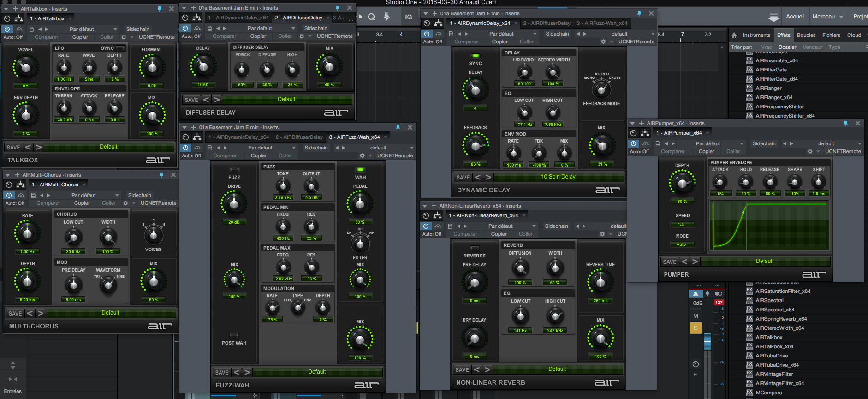
Task: Click Sidechain in the Pumper window
Action: tap(764, 143)
